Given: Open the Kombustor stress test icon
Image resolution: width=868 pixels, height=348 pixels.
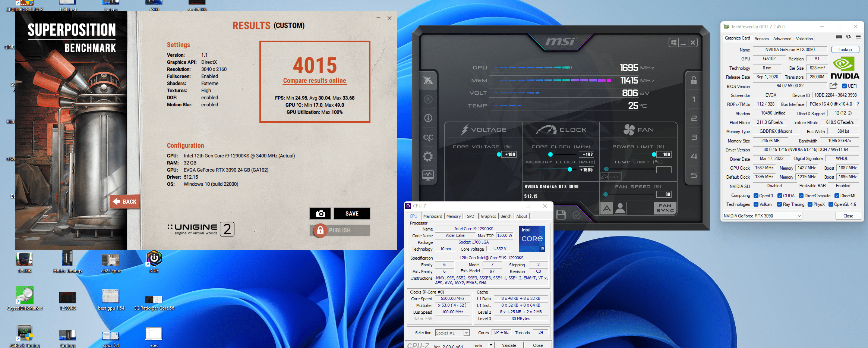Looking at the screenshot, I should coord(428,99).
